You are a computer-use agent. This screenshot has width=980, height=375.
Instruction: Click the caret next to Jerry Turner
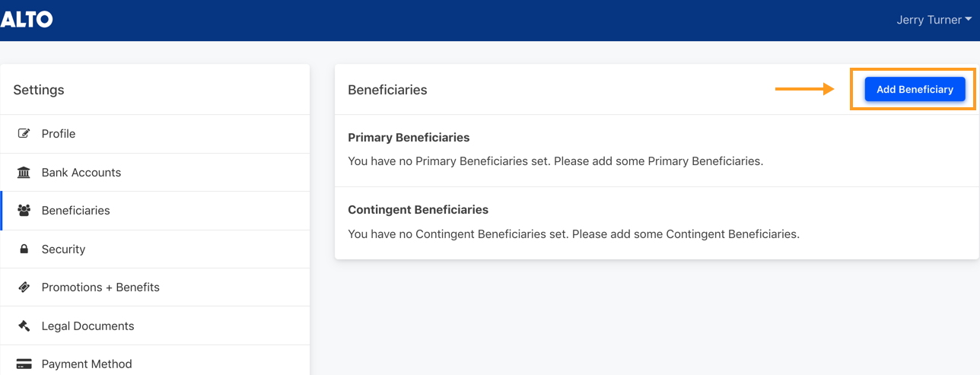point(969,20)
